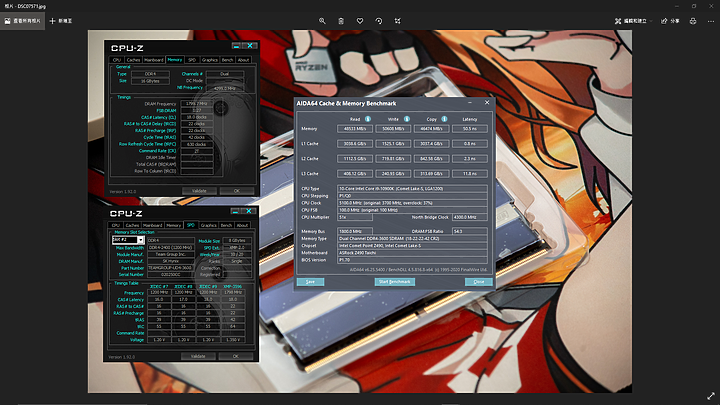Close AIDA64 window with X icon
The height and width of the screenshot is (405, 720).
(x=487, y=103)
